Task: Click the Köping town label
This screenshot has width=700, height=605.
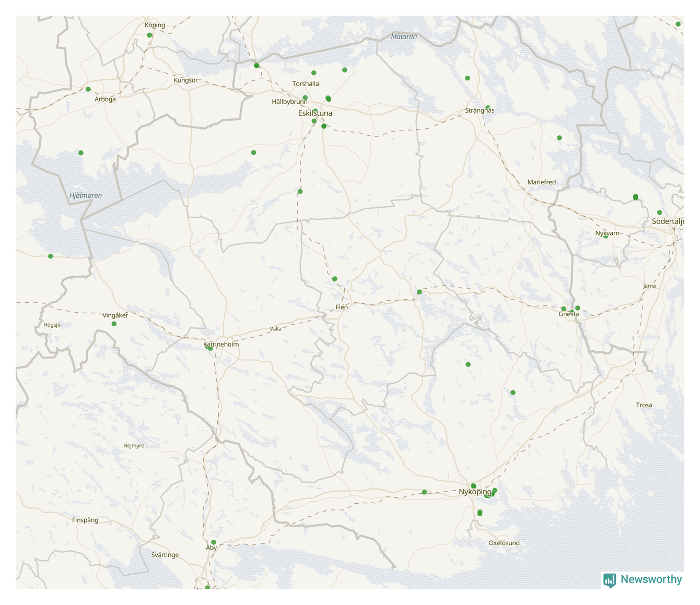Action: 155,25
